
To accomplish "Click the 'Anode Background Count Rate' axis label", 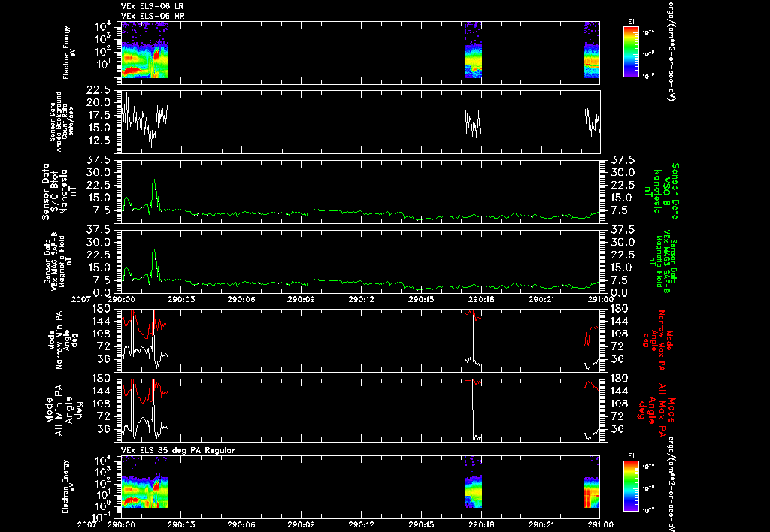I will coord(62,122).
